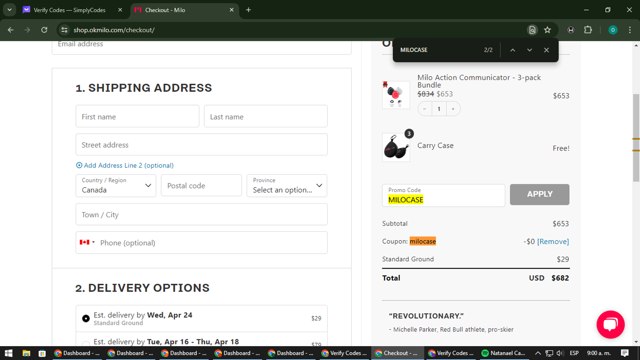Click the Carry Case product thumbnail
The height and width of the screenshot is (360, 640).
pyautogui.click(x=396, y=147)
